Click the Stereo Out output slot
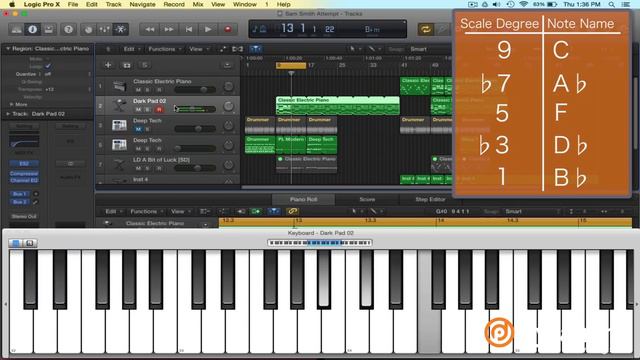This screenshot has height=360, width=640. tap(24, 216)
